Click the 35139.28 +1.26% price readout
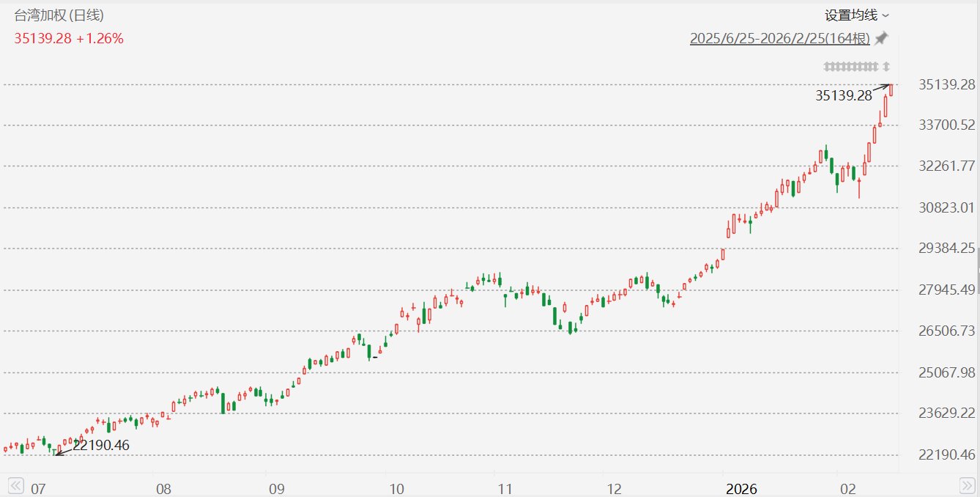This screenshot has width=980, height=497. pyautogui.click(x=69, y=39)
